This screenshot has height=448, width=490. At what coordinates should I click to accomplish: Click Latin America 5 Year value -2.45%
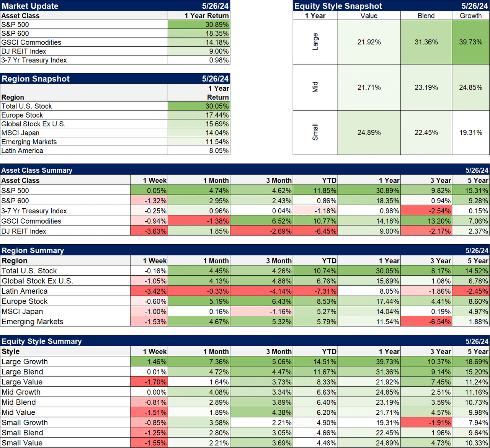tap(470, 291)
